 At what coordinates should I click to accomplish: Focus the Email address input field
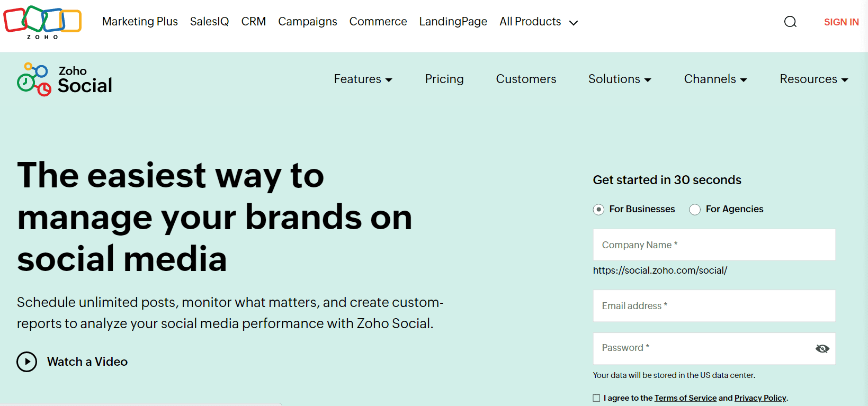coord(714,305)
